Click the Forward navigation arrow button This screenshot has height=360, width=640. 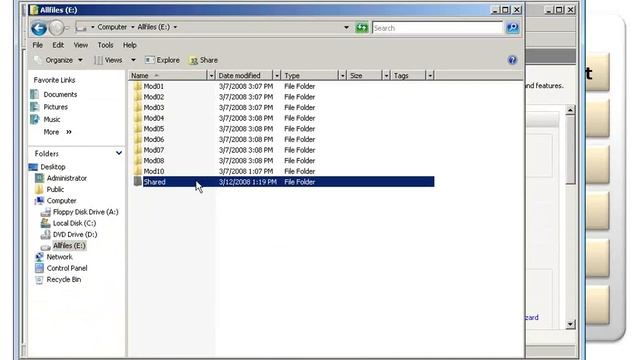pos(56,28)
